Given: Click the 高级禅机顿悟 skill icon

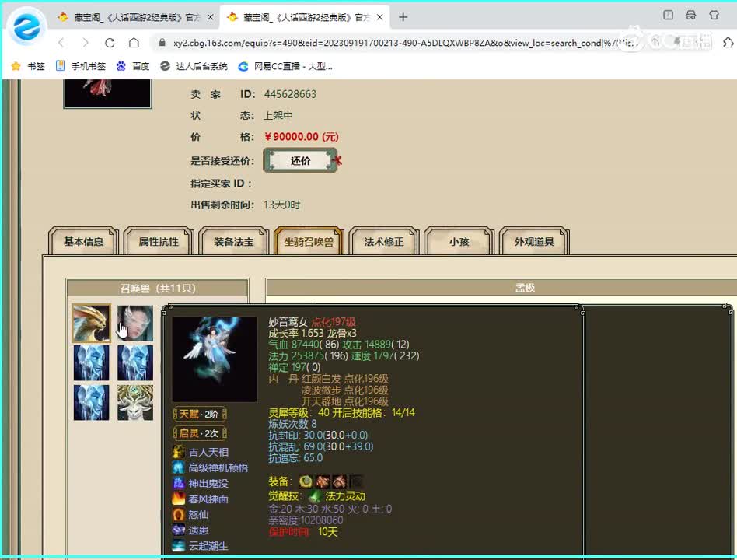Looking at the screenshot, I should [178, 467].
